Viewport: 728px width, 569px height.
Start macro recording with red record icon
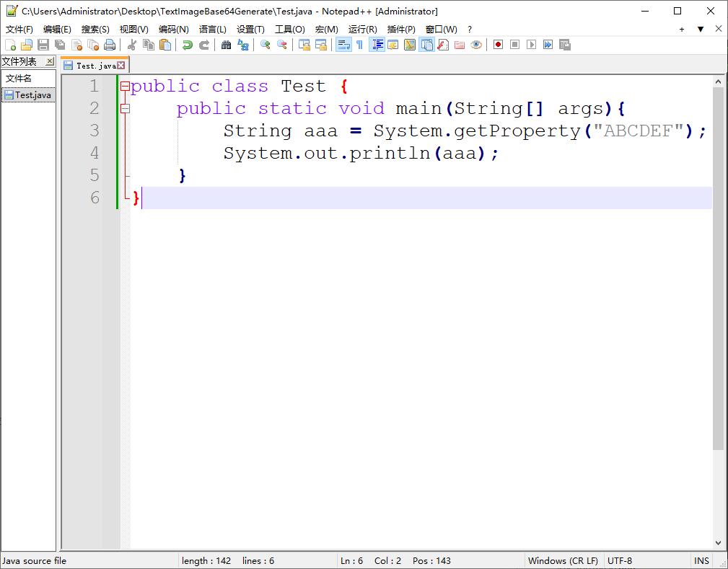click(x=498, y=45)
